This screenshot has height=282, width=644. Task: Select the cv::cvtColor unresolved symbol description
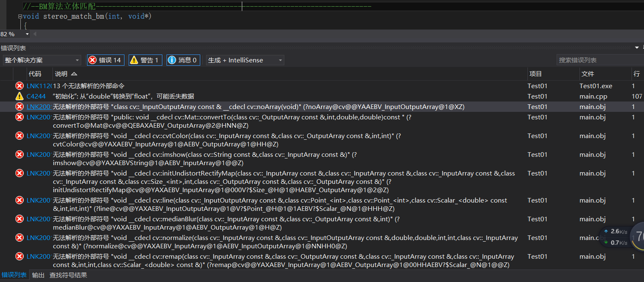227,140
